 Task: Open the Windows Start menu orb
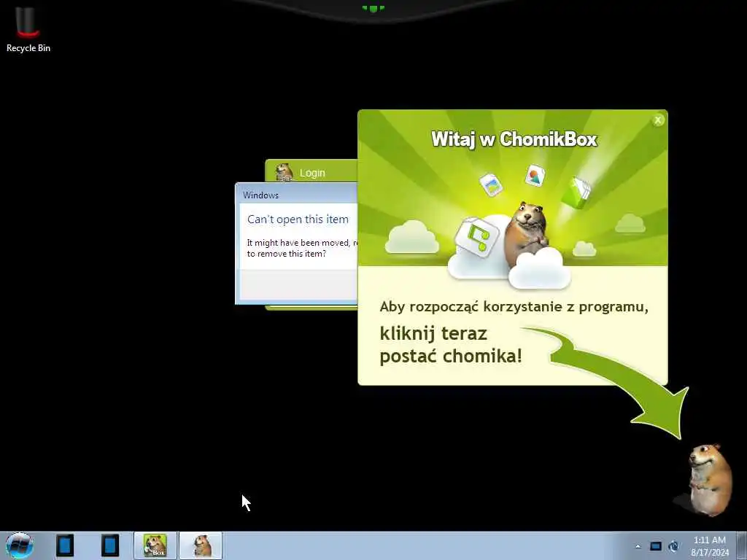pyautogui.click(x=20, y=545)
